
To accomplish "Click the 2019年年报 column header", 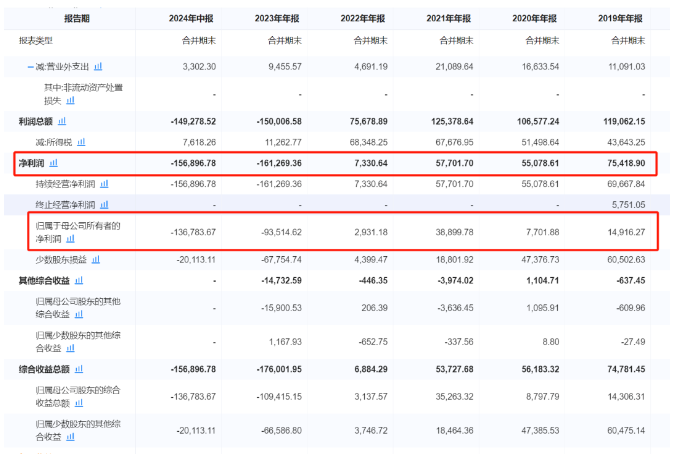I will [620, 18].
